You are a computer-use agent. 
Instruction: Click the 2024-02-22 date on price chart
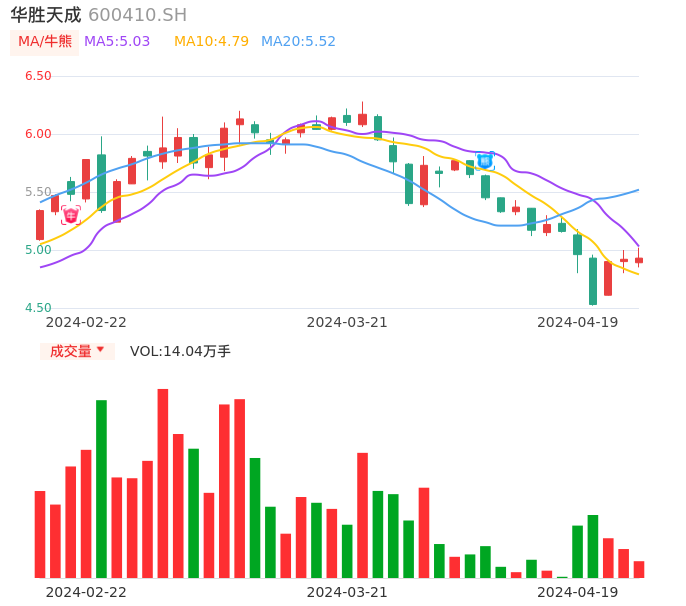86,322
